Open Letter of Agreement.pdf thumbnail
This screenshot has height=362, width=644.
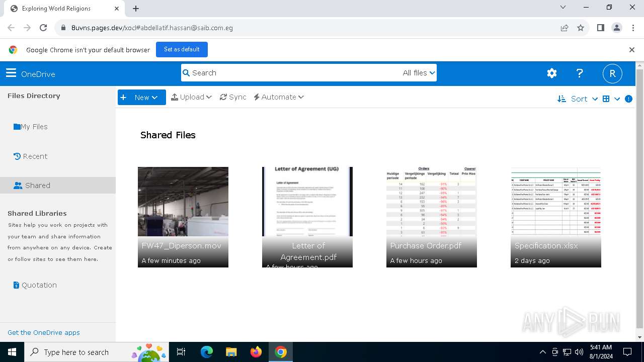[x=307, y=217]
